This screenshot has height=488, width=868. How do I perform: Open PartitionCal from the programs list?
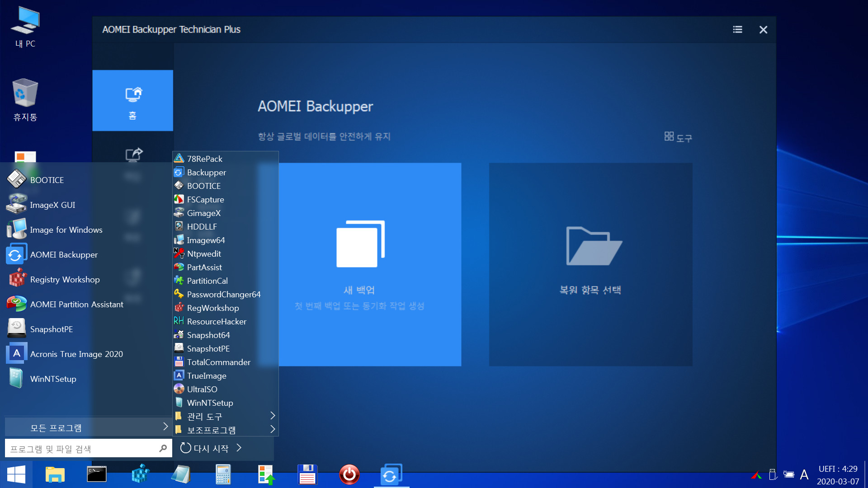tap(225, 281)
